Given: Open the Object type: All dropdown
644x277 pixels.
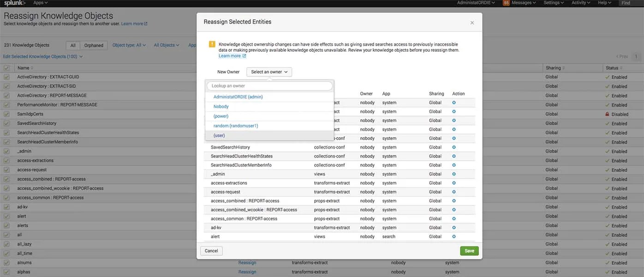Looking at the screenshot, I should click(x=130, y=45).
